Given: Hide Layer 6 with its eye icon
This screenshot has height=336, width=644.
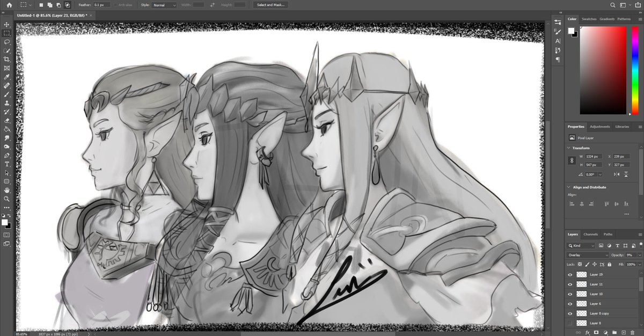Looking at the screenshot, I should (570, 303).
